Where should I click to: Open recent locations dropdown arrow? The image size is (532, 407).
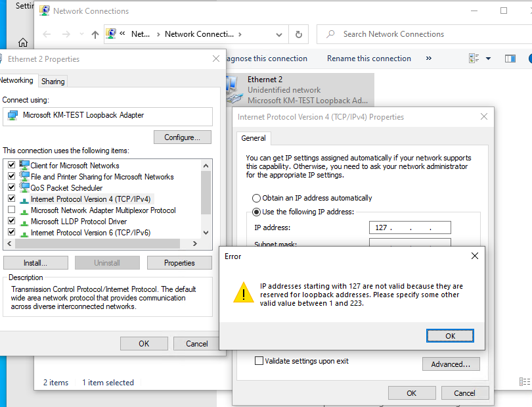click(81, 34)
